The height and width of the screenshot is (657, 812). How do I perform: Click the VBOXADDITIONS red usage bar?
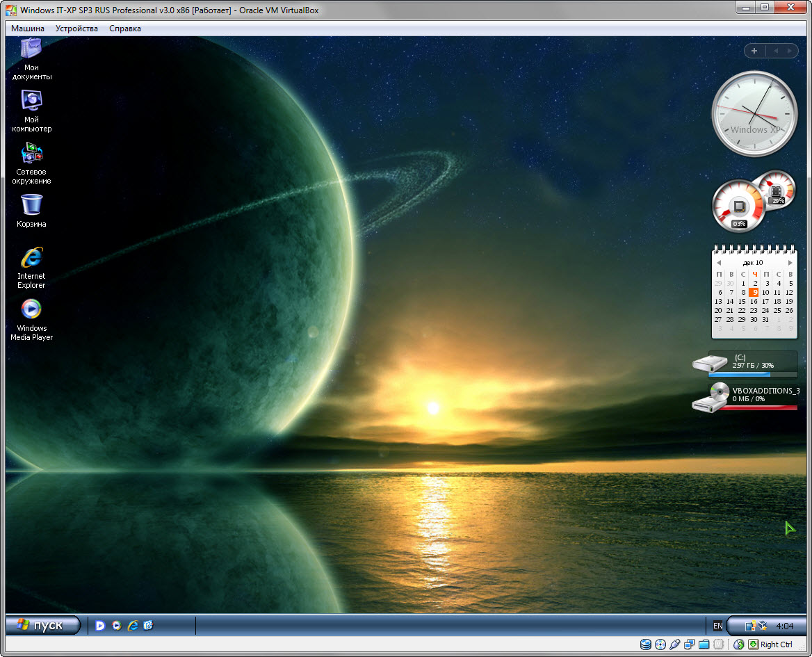point(758,408)
